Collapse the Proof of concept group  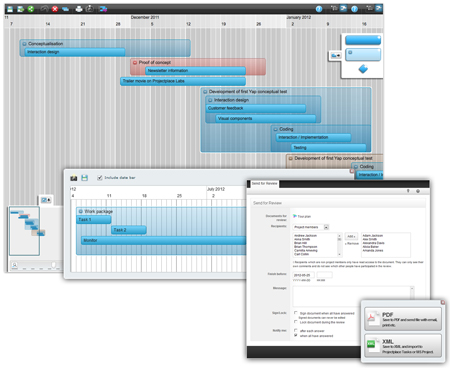tap(135, 62)
